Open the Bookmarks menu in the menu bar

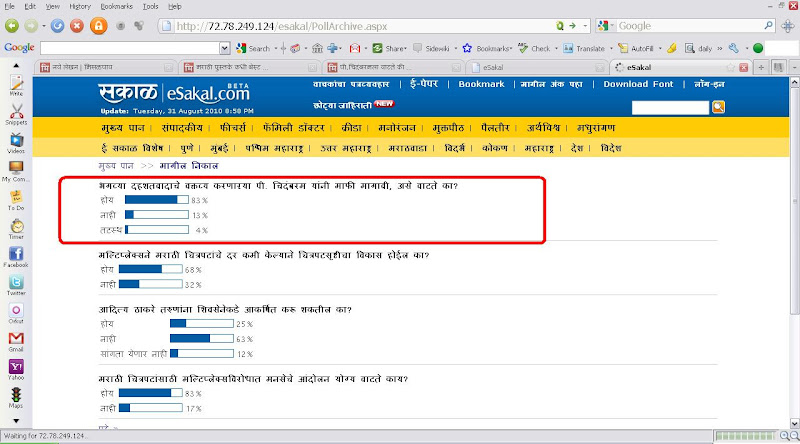(x=116, y=6)
